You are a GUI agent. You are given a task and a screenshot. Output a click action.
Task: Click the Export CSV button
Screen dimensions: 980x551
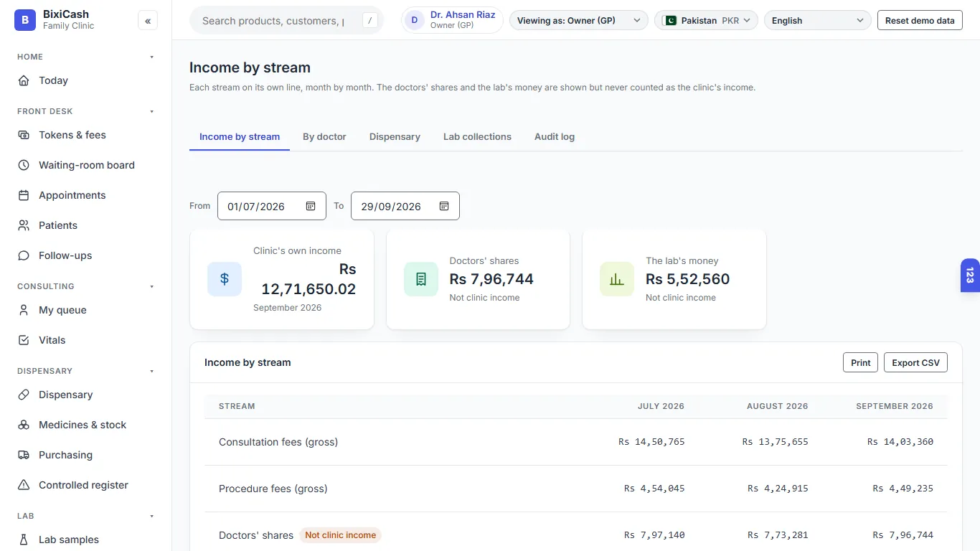(x=915, y=362)
